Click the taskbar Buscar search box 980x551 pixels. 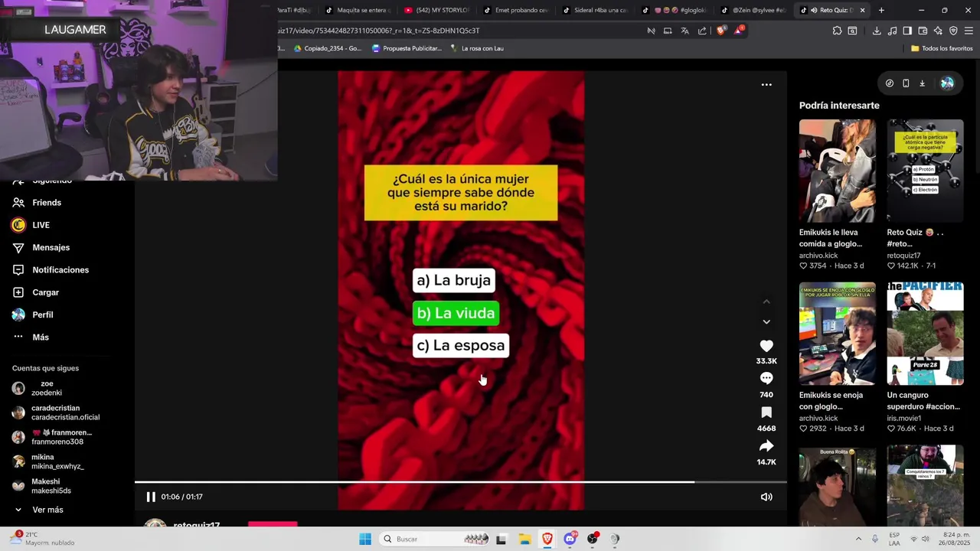point(435,539)
